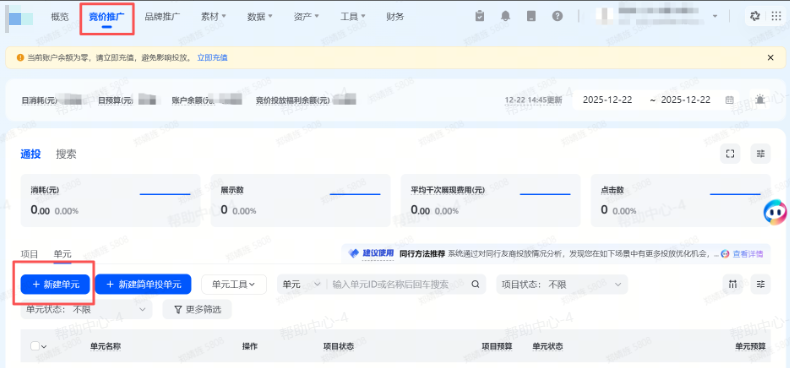Open 查看详情 link in recommendation bar
The width and height of the screenshot is (790, 368).
point(748,254)
